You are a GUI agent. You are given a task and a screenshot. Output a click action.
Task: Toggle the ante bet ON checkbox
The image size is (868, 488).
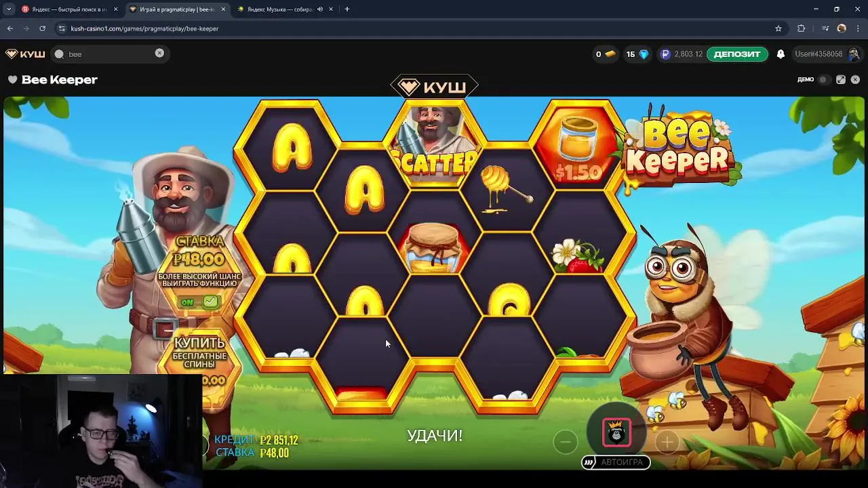click(211, 301)
